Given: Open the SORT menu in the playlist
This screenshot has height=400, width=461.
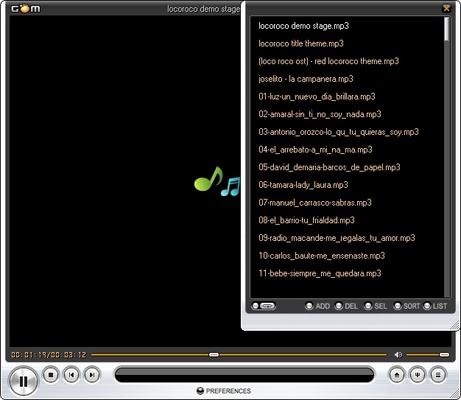Looking at the screenshot, I should tap(407, 306).
